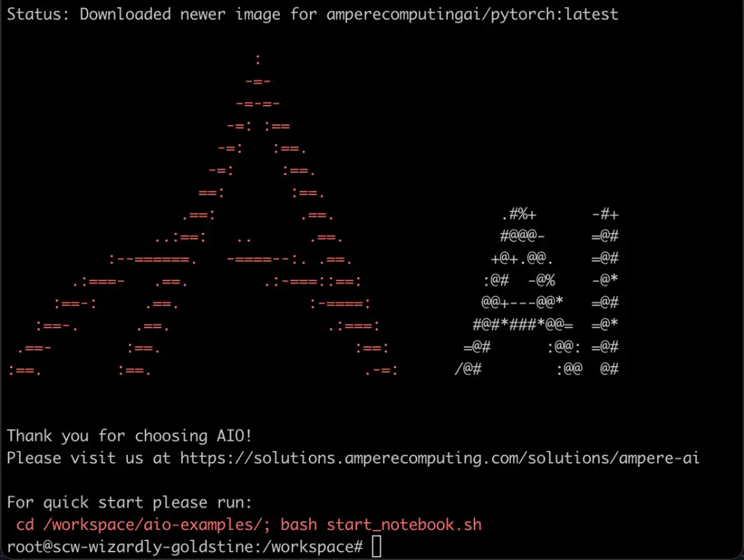
Task: Click the AIO! word
Action: (x=234, y=435)
